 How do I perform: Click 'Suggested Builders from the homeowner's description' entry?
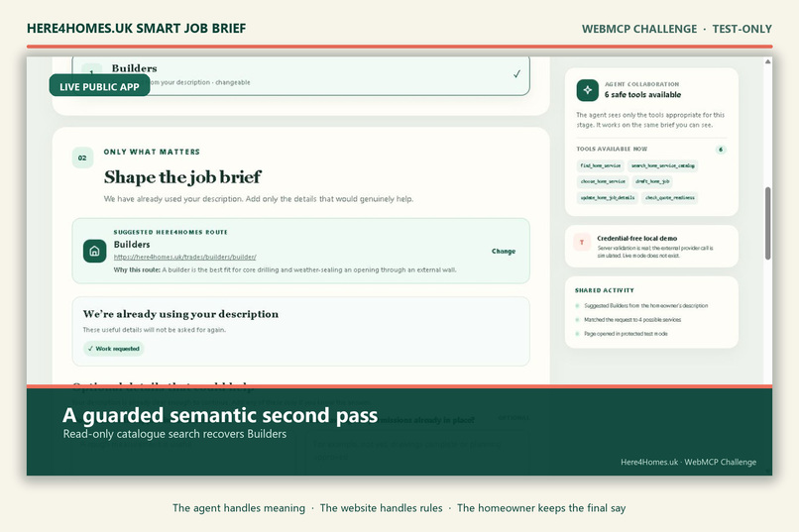tap(645, 306)
